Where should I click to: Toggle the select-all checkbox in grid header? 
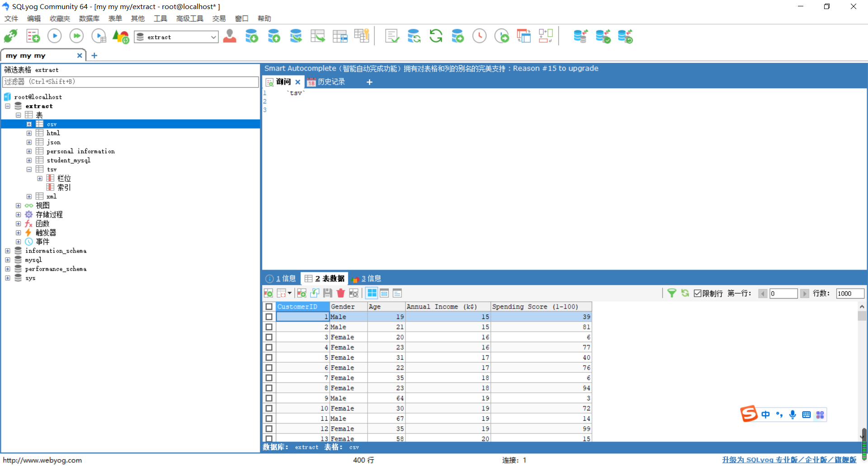[269, 307]
